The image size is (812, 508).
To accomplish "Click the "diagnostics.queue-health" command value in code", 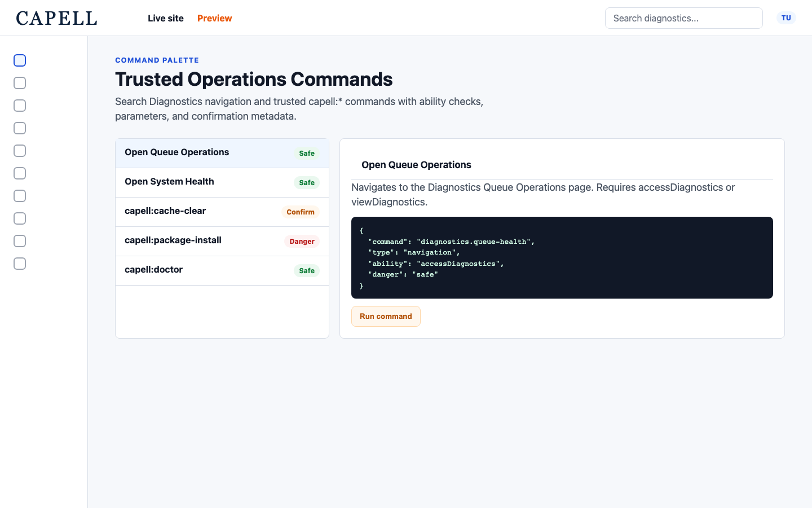I will pyautogui.click(x=473, y=242).
